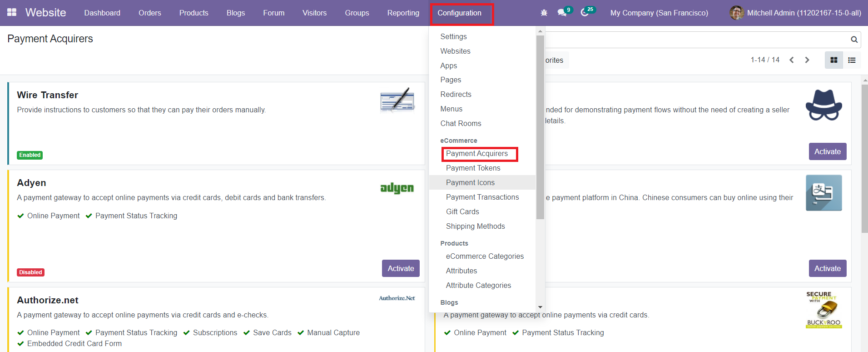Select Menus menu entry
This screenshot has width=868, height=352.
pos(451,109)
